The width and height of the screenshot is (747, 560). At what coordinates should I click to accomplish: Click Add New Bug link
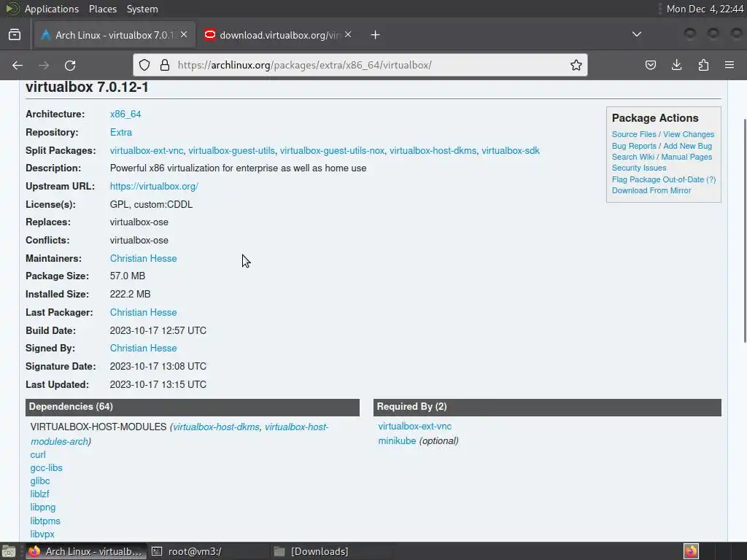pyautogui.click(x=687, y=146)
